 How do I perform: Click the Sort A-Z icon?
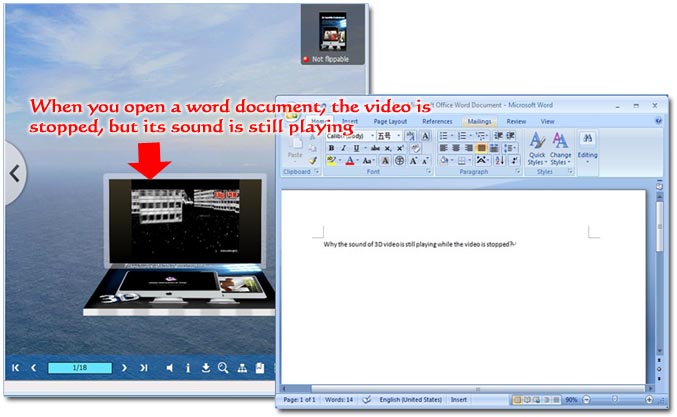(x=500, y=161)
